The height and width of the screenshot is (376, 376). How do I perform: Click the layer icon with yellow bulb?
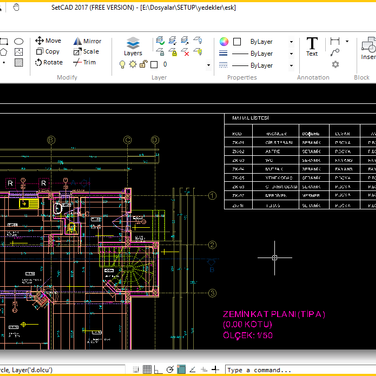click(198, 52)
